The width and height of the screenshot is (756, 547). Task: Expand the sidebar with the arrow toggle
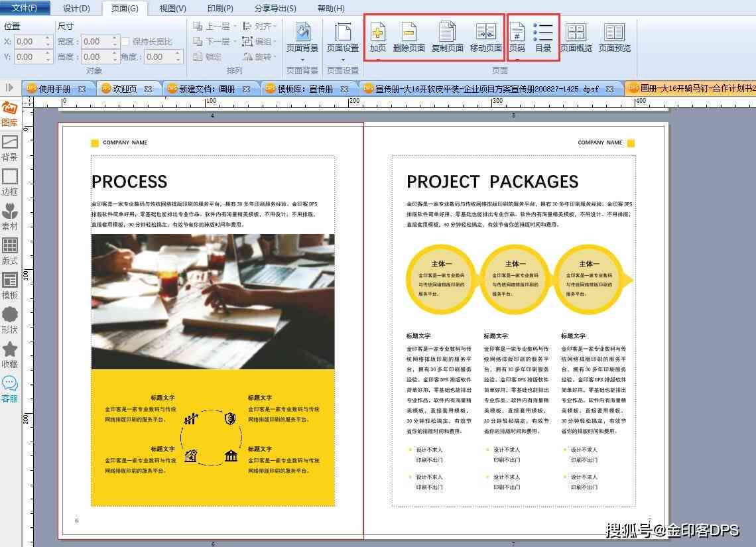click(x=9, y=88)
